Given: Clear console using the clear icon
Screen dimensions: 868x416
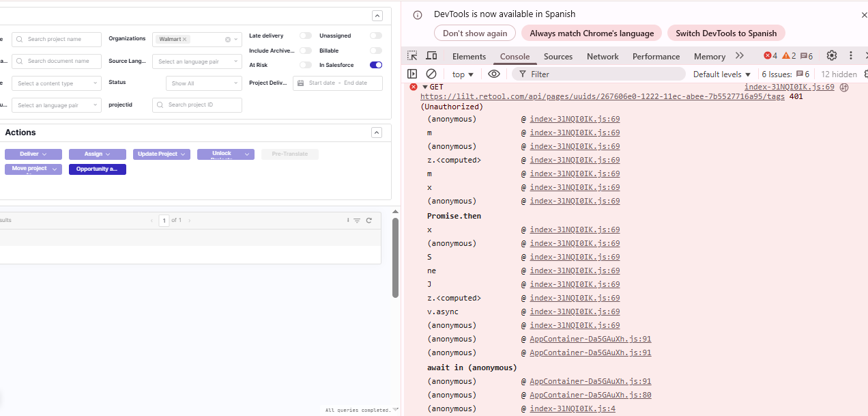Looking at the screenshot, I should (431, 74).
